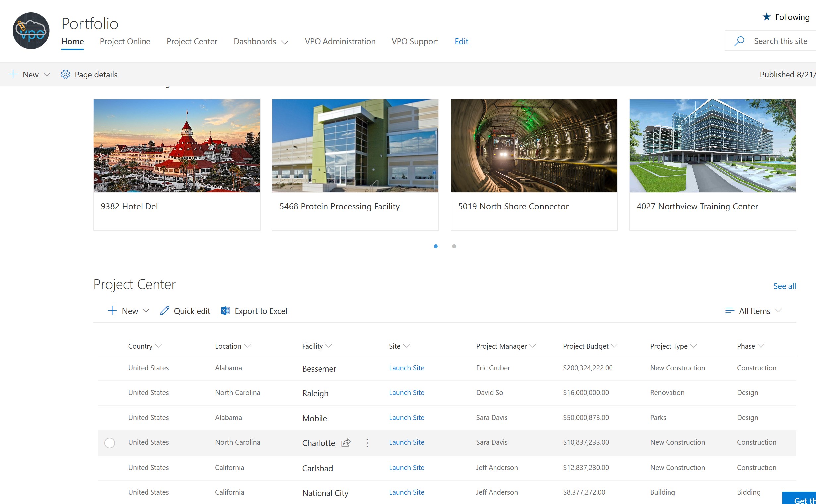Open the three-dot menu for Charlotte row
The height and width of the screenshot is (504, 816).
point(367,443)
